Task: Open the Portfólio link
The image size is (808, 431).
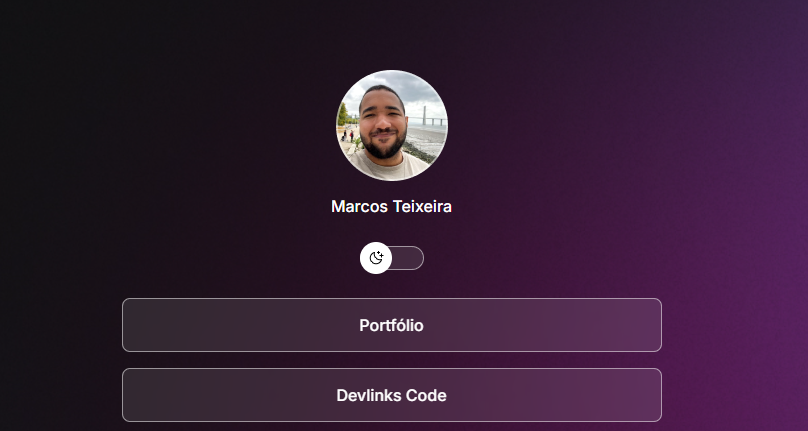Action: click(x=392, y=325)
